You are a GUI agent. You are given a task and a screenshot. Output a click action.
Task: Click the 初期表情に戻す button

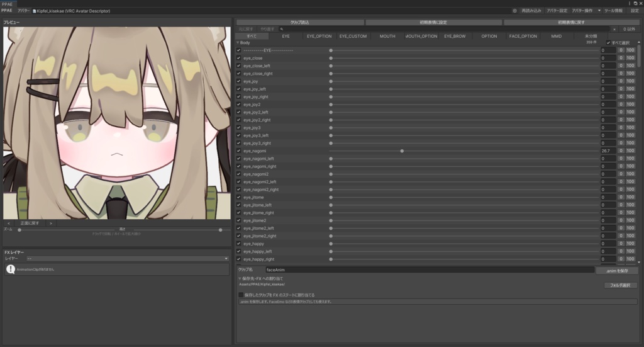[571, 22]
